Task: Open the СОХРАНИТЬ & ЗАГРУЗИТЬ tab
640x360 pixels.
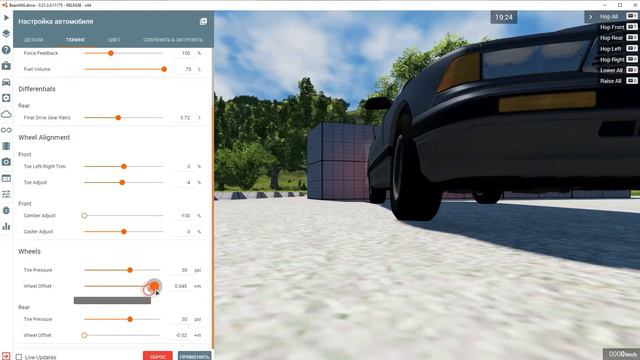Action: (173, 40)
